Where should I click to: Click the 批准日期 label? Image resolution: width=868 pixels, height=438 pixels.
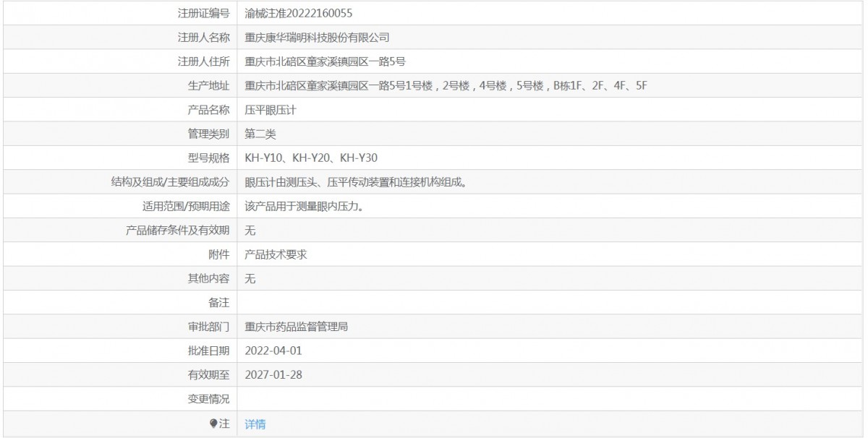(209, 351)
